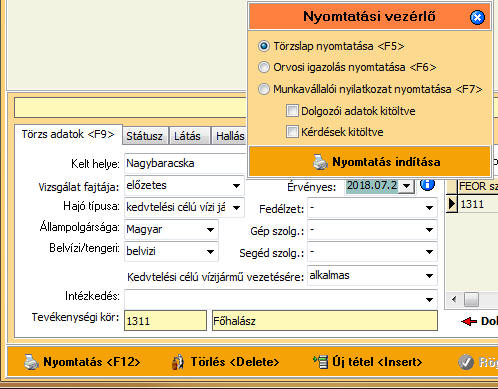The height and width of the screenshot is (389, 498).
Task: Open Állampolgársága dropdown
Action: tap(210, 230)
